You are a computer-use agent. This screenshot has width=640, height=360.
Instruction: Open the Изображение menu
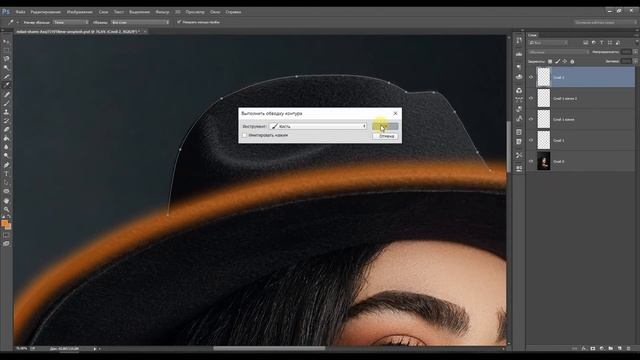coord(79,12)
